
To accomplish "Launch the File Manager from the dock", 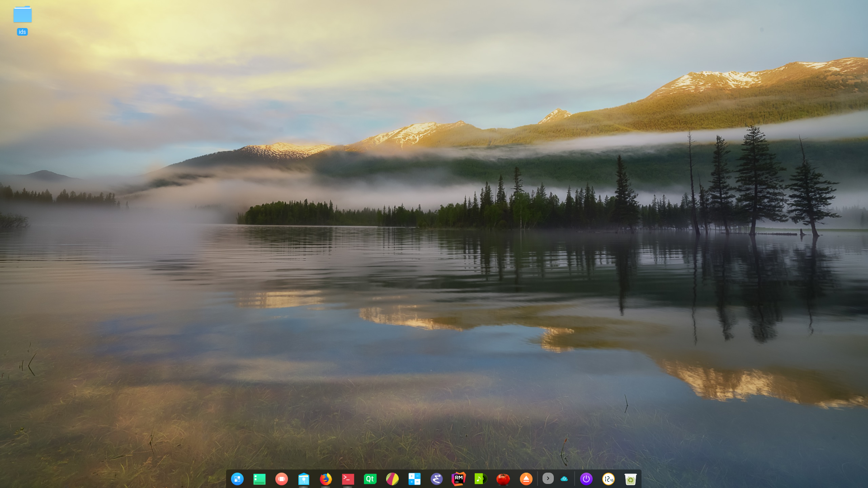I will point(303,479).
